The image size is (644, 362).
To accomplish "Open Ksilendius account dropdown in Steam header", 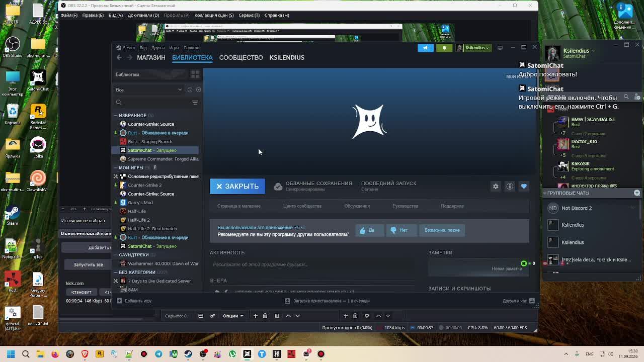I will [473, 48].
